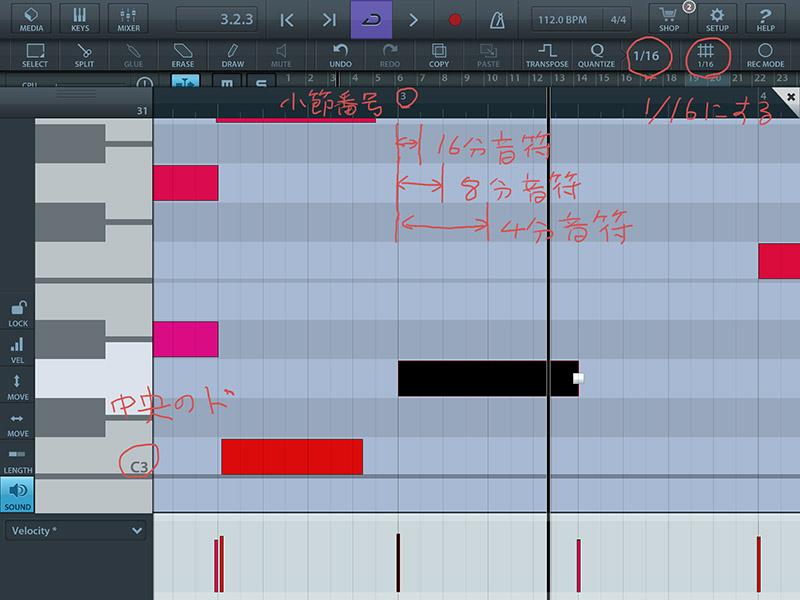Select the magenta note near the VEL button
The width and height of the screenshot is (800, 600).
(186, 339)
